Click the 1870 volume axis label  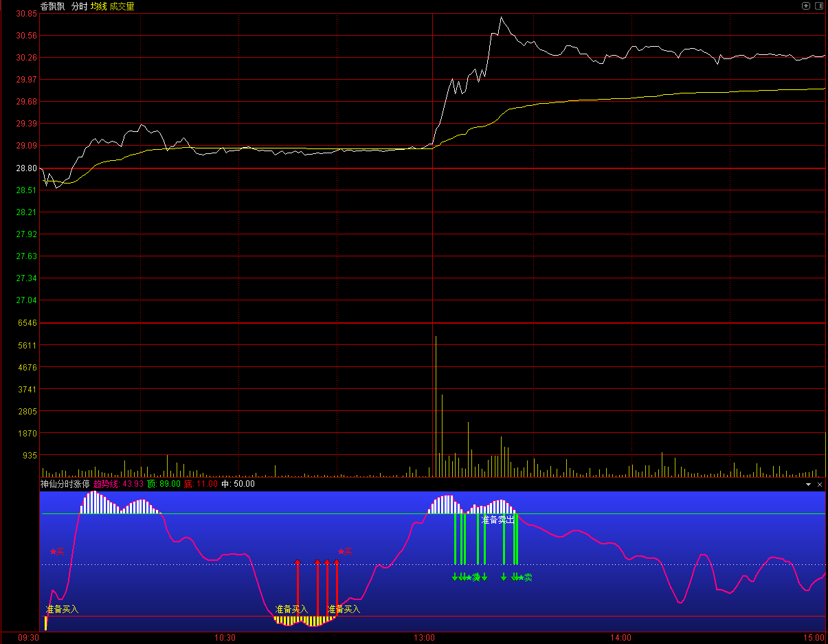point(28,434)
